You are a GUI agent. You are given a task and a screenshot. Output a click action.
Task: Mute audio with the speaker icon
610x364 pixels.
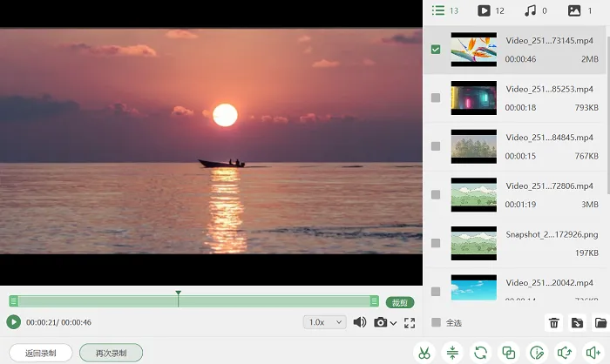[x=360, y=322]
